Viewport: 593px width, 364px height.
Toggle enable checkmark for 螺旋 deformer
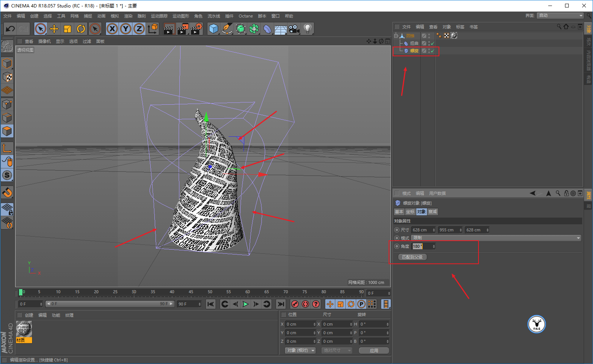(x=432, y=51)
